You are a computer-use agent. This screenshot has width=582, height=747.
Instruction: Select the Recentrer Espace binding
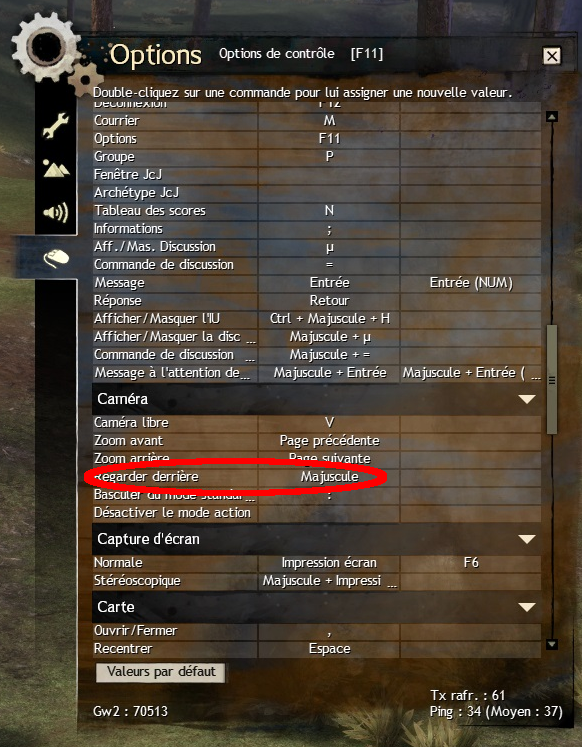click(329, 649)
